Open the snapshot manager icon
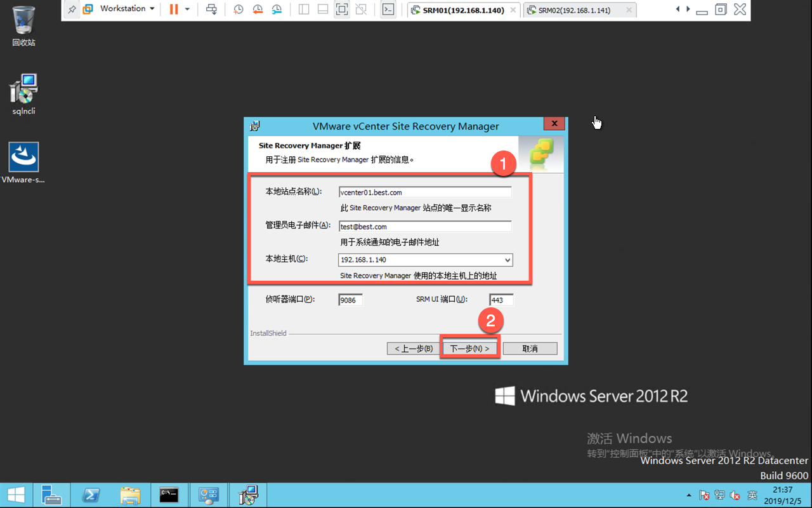Viewport: 812px width, 508px height. point(277,10)
